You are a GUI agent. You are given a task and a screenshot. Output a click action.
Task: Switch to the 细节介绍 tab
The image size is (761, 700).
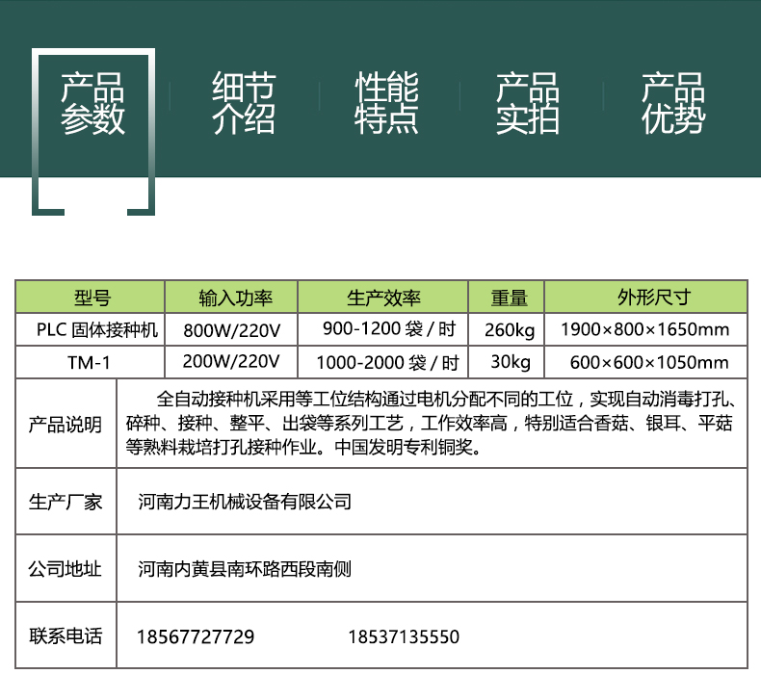point(243,103)
